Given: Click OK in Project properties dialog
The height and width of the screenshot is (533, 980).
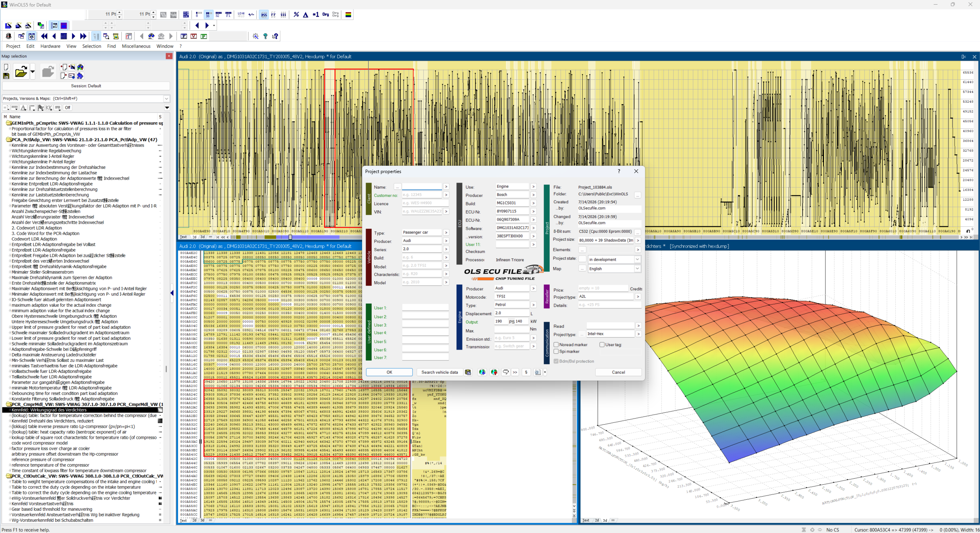Looking at the screenshot, I should pos(389,372).
